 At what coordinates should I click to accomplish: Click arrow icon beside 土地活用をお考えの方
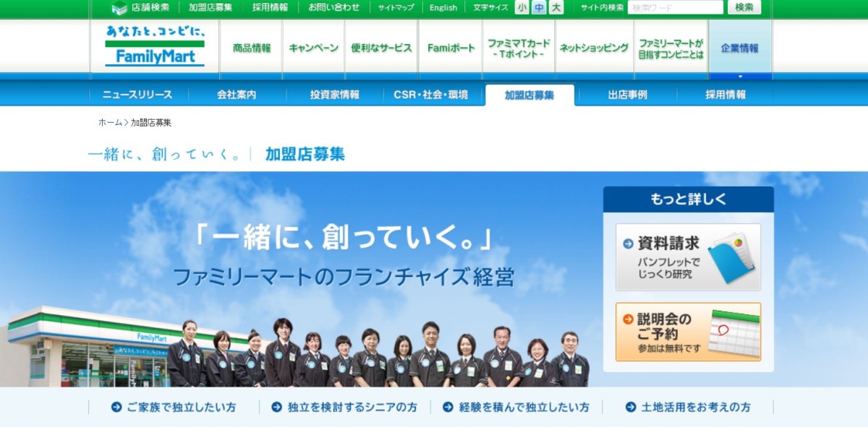pos(631,408)
